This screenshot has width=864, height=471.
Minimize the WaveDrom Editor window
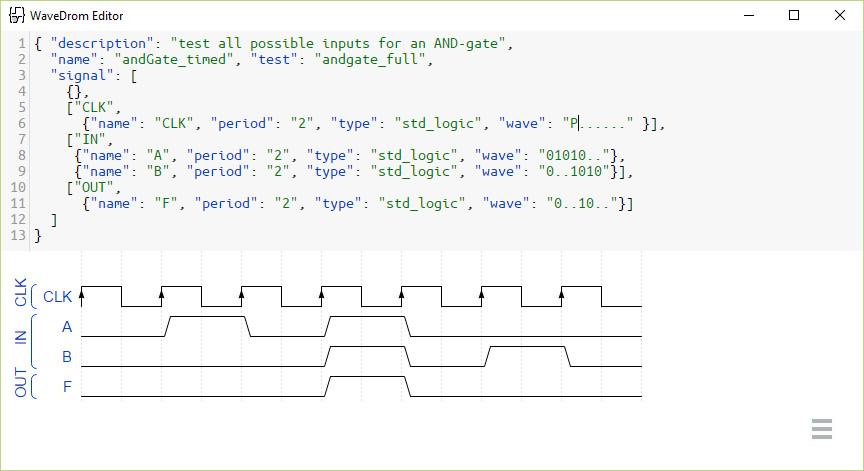coord(748,15)
